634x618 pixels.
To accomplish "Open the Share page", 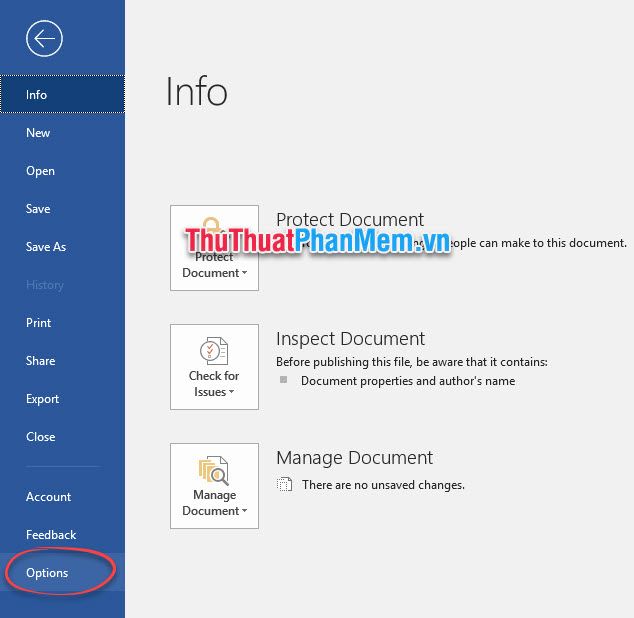I will [x=40, y=361].
